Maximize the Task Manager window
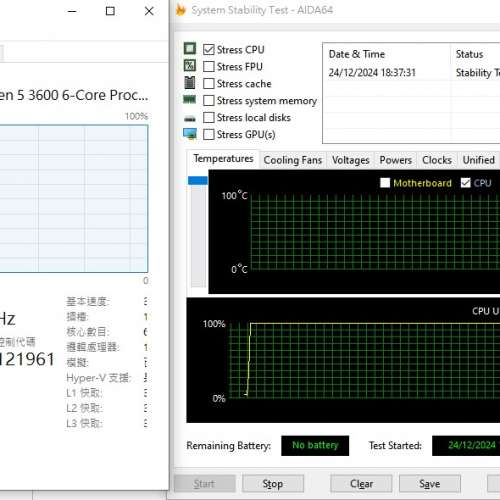Viewport: 500px width, 500px height. [x=110, y=11]
